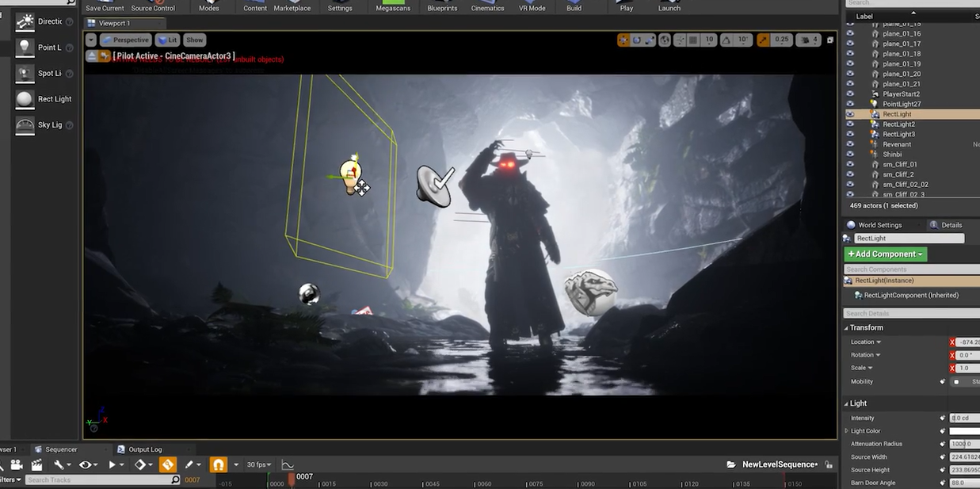Viewport: 980px width, 489px height.
Task: Toggle world/local coordinate system globe icon
Action: pos(665,40)
